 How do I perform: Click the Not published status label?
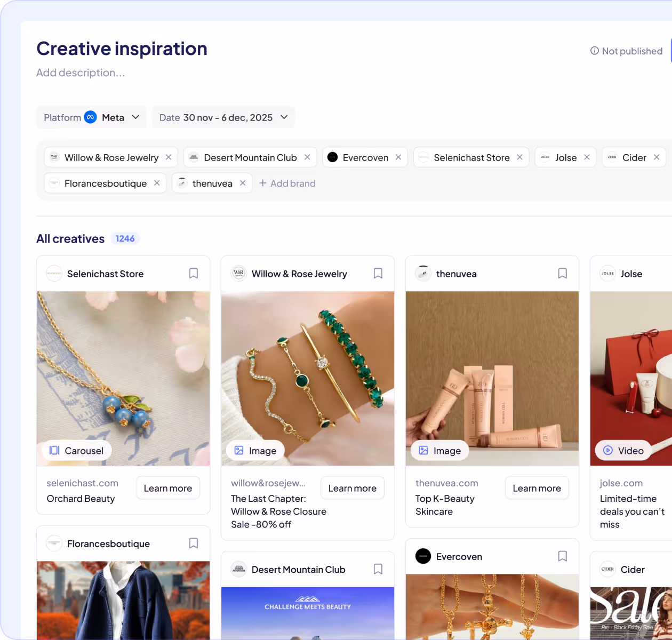(632, 51)
